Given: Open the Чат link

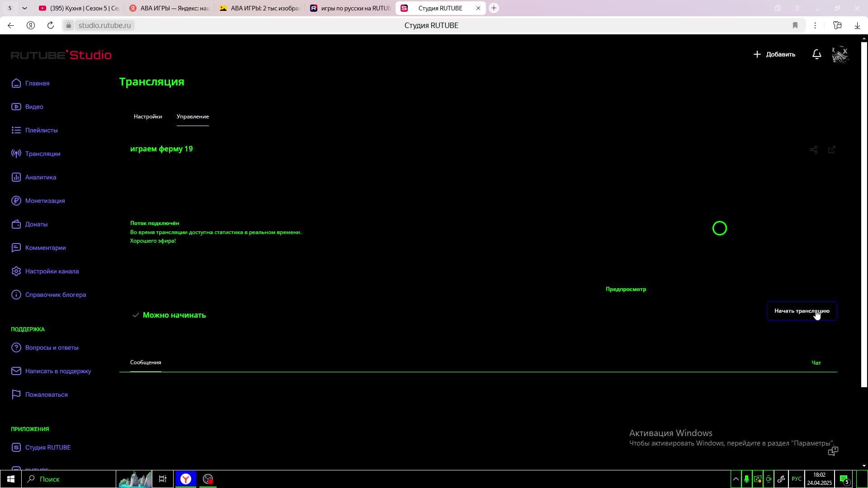Looking at the screenshot, I should click(816, 363).
